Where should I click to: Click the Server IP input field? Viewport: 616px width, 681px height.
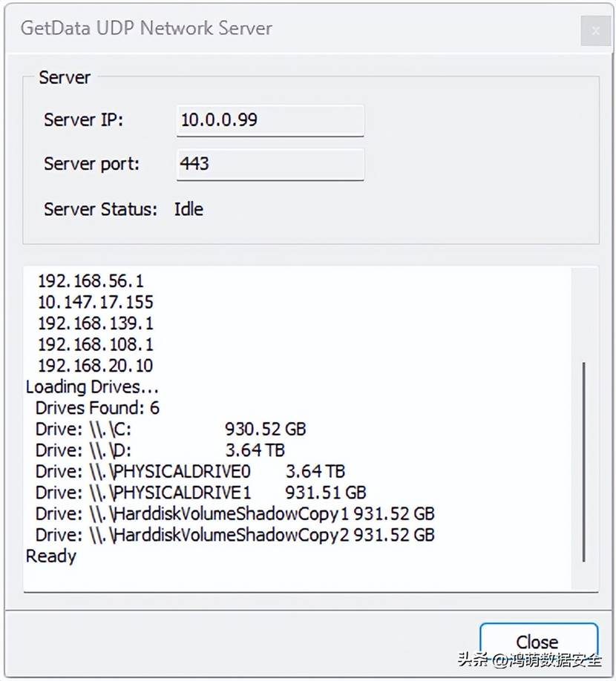pyautogui.click(x=270, y=120)
